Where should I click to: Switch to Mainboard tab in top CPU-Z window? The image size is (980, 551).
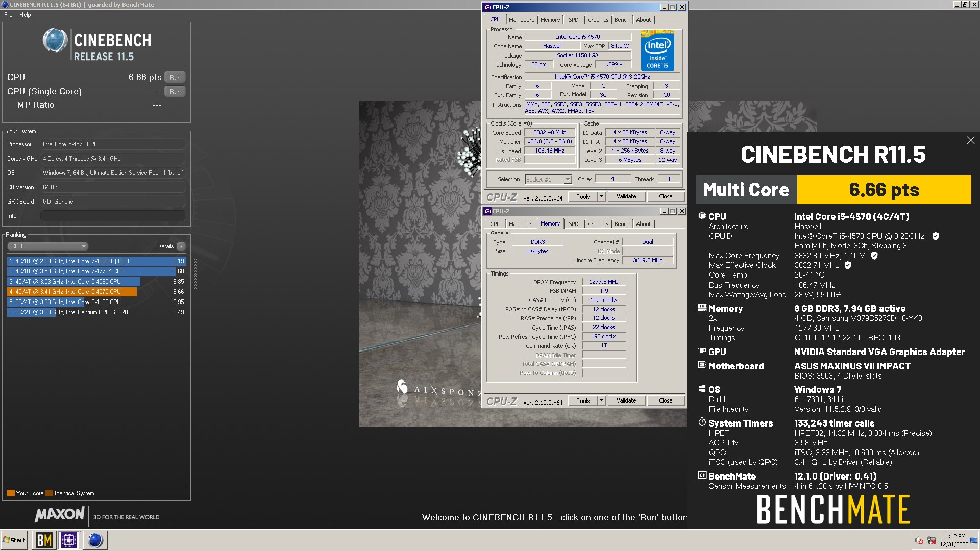click(522, 20)
